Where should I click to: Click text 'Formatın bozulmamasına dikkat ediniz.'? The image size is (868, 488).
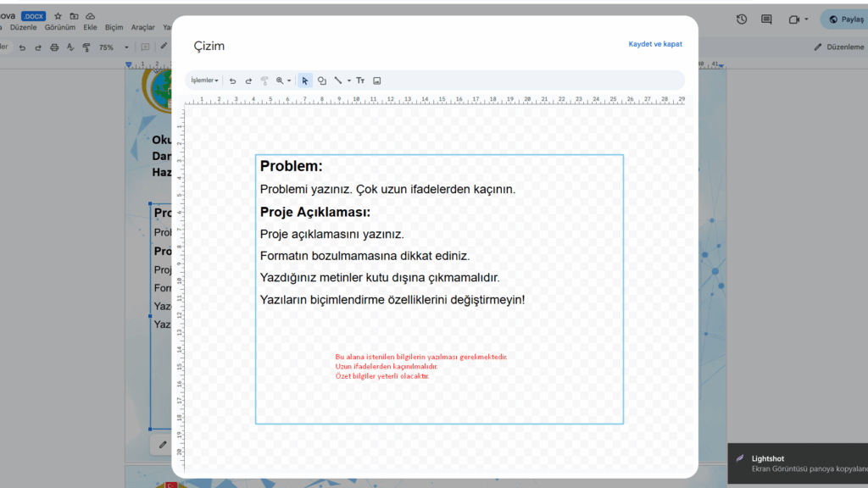tap(364, 256)
